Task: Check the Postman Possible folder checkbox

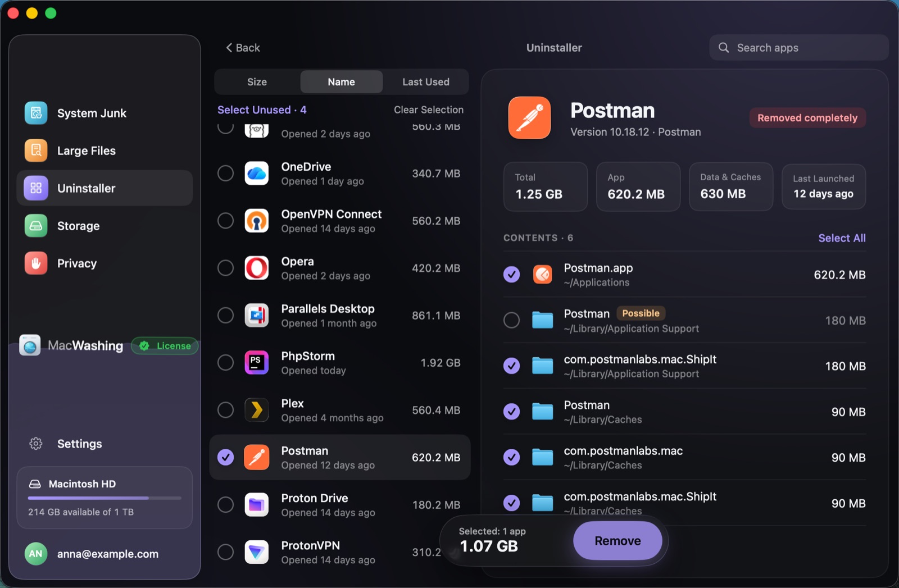Action: [512, 320]
